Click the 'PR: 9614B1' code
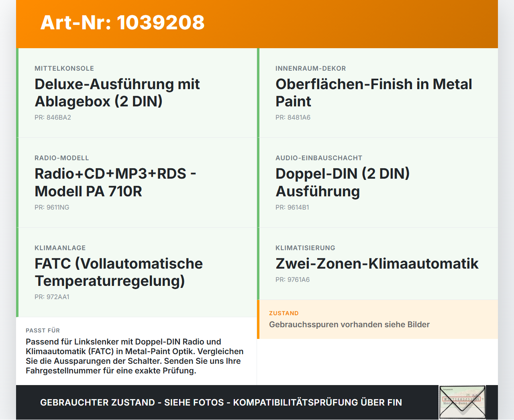This screenshot has height=420, width=514. point(292,208)
